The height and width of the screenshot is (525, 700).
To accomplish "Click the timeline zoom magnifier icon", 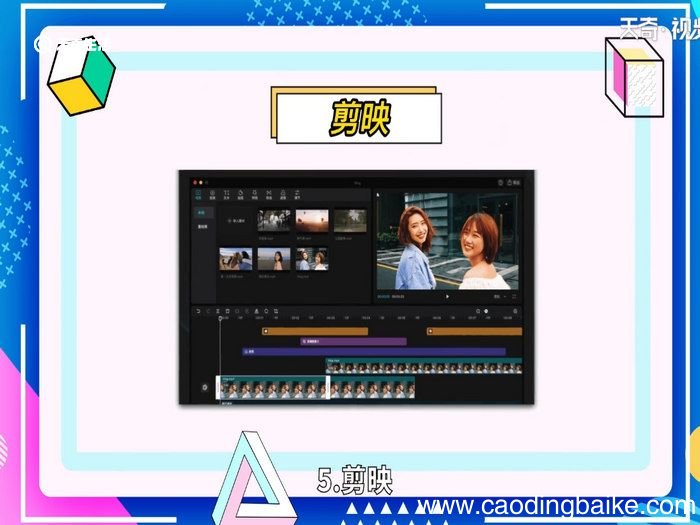I will pyautogui.click(x=478, y=311).
